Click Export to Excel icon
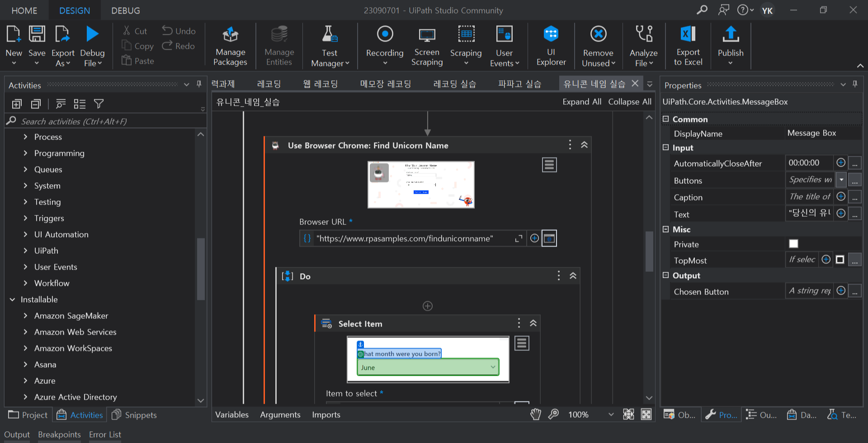Viewport: 868px width, 443px height. (x=688, y=34)
